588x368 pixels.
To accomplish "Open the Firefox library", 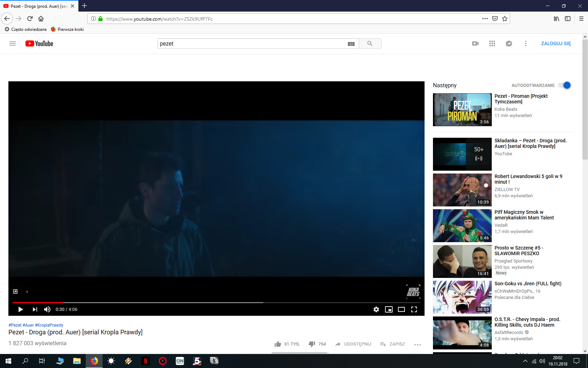I will [556, 19].
